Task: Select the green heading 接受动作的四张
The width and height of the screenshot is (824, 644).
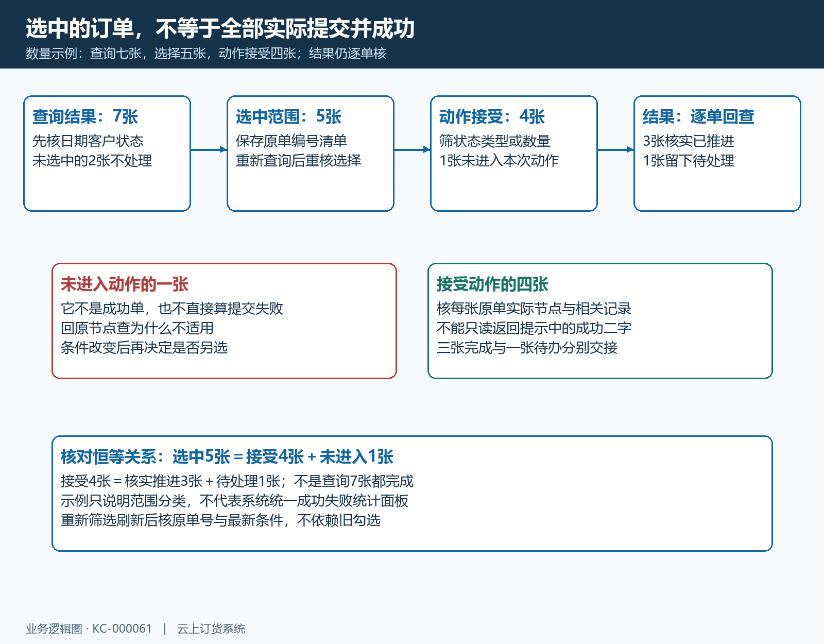Action: pyautogui.click(x=492, y=284)
